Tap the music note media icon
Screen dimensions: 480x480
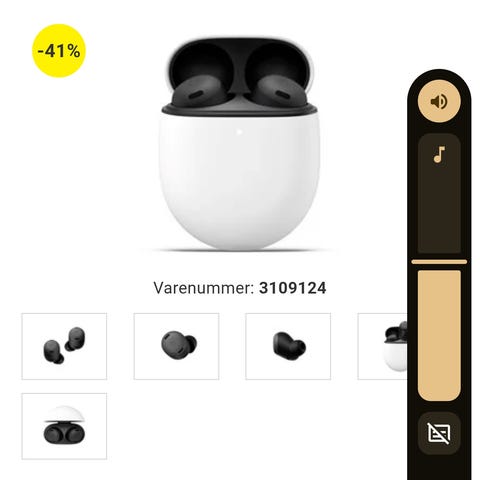click(439, 154)
